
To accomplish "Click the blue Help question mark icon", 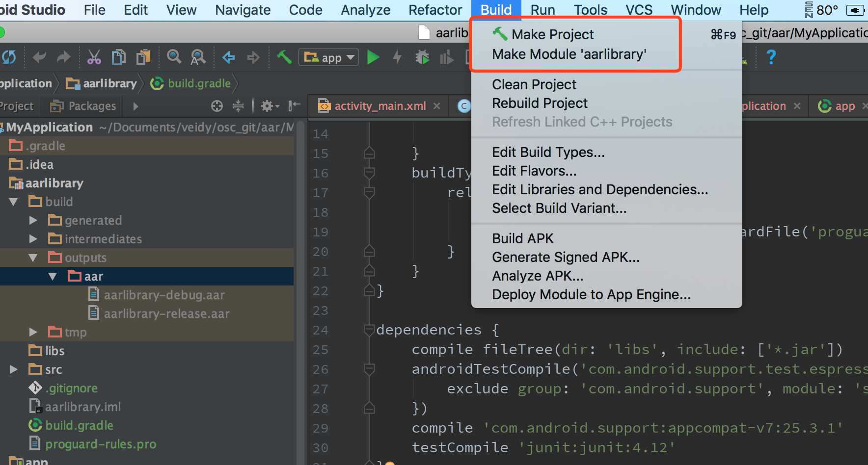I will point(771,57).
